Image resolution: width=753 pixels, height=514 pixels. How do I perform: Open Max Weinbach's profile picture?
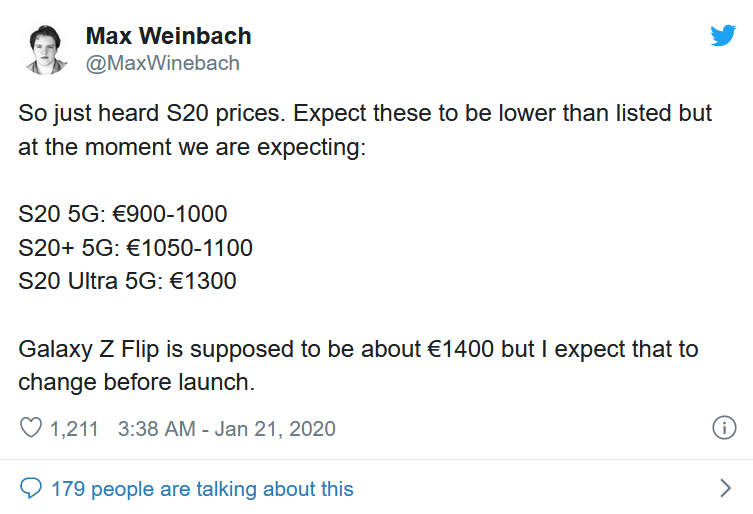46,49
